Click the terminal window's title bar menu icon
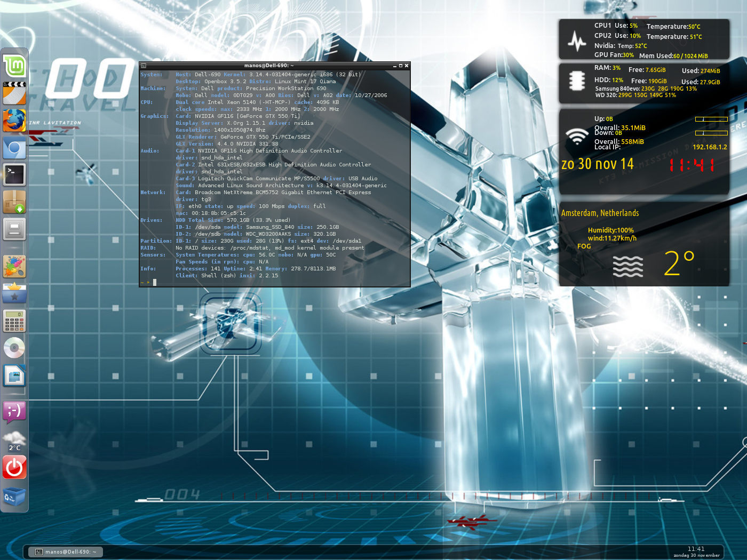The height and width of the screenshot is (560, 747). (x=143, y=66)
